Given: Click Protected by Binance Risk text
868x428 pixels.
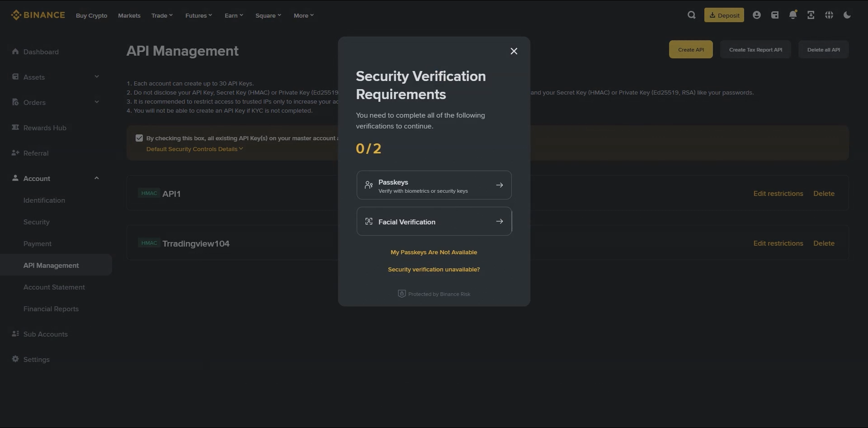Looking at the screenshot, I should 439,294.
